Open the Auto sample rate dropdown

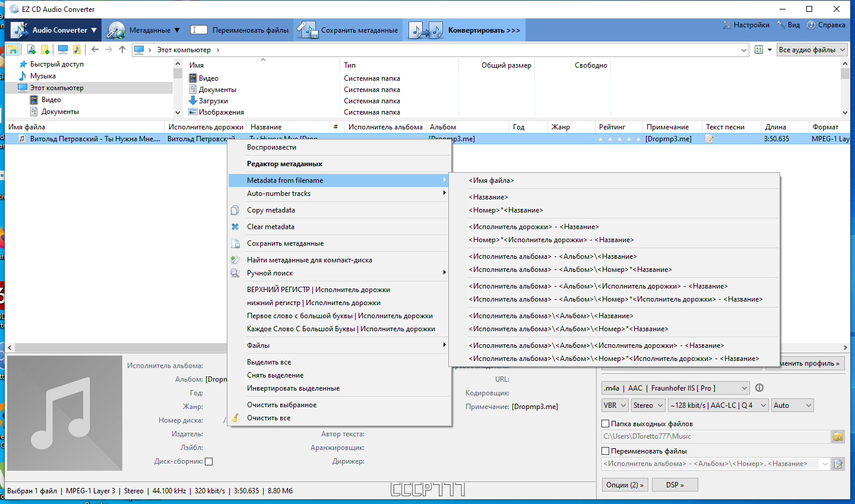pos(792,405)
